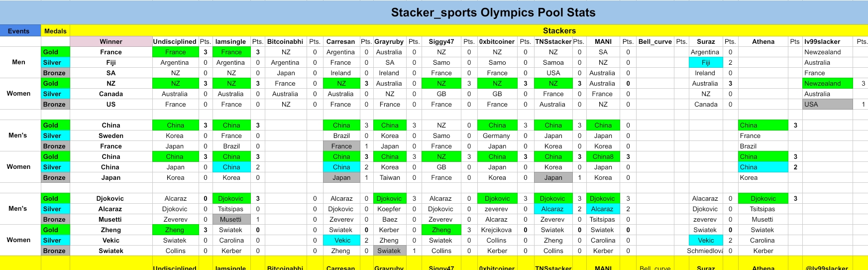The height and width of the screenshot is (270, 868).
Task: Select the yellow Medals header cell
Action: (55, 31)
